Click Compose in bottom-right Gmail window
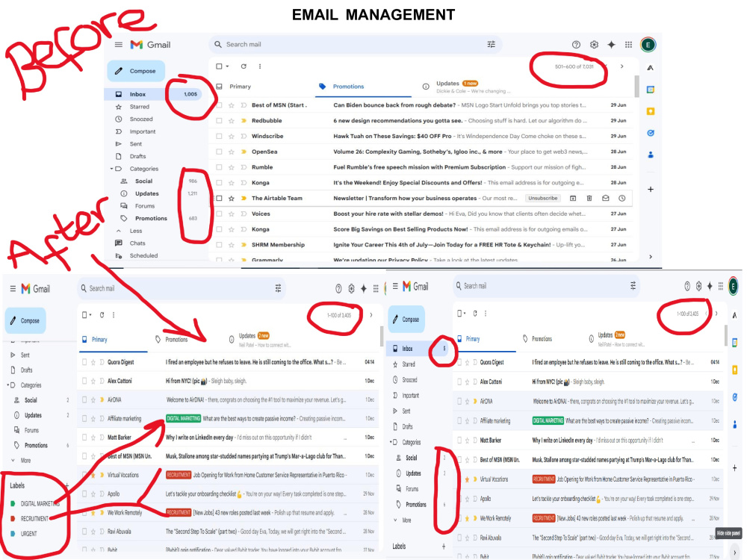Screen dimensions: 747x560 [x=406, y=319]
